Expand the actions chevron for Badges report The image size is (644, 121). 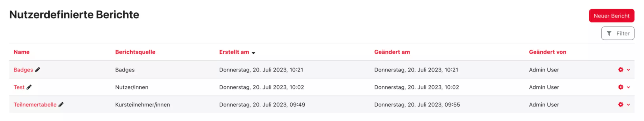pos(628,70)
